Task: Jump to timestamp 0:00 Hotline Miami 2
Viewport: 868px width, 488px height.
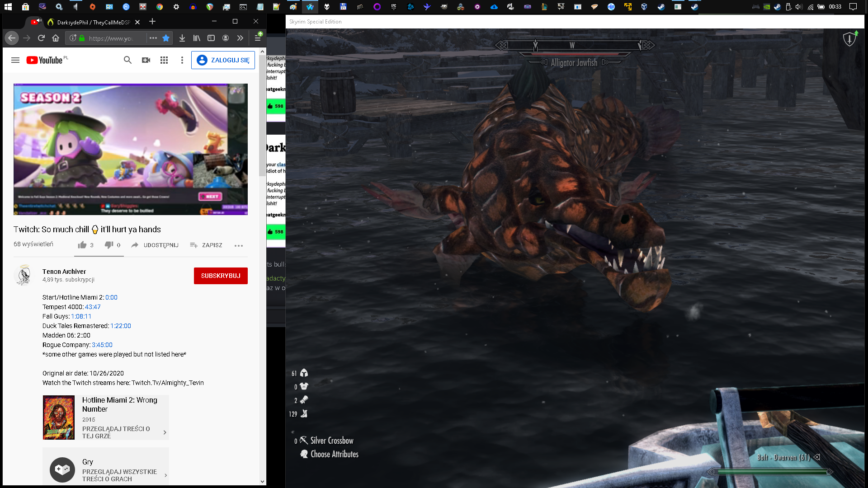Action: click(111, 297)
